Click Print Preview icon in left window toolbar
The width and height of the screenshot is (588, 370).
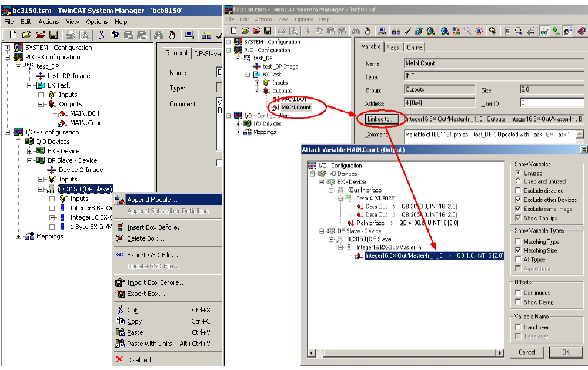[84, 35]
